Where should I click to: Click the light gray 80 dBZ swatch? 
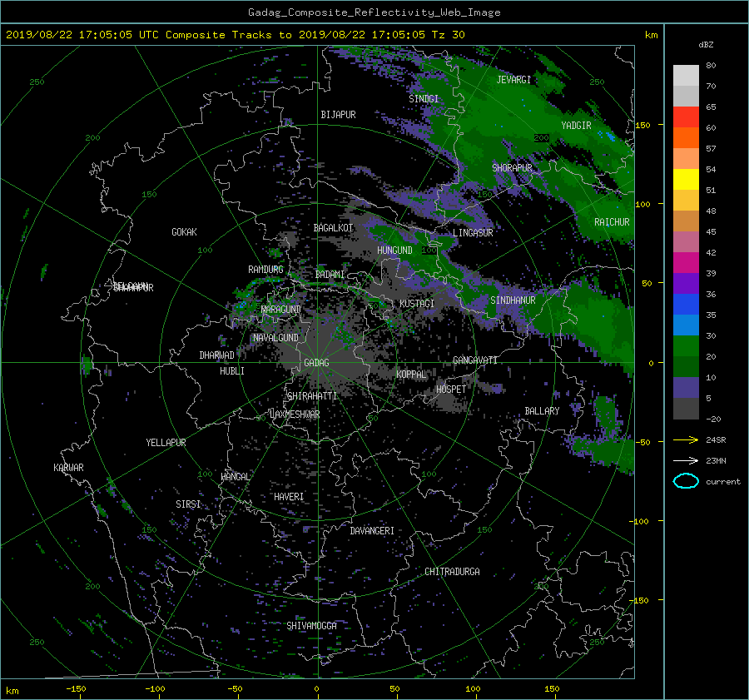pos(686,75)
